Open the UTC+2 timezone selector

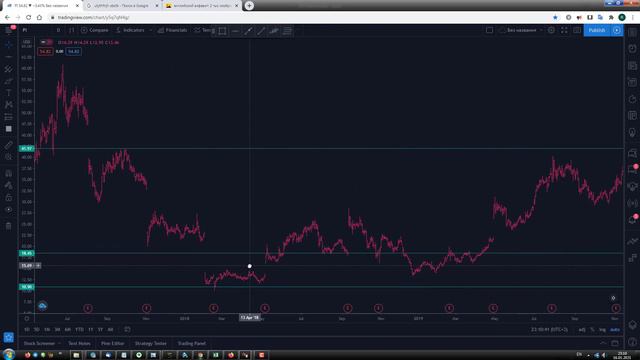point(549,329)
